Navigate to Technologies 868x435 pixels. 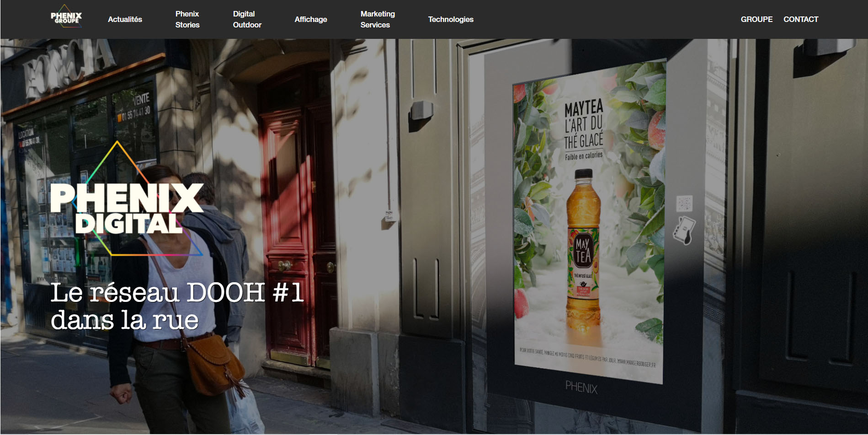(x=451, y=19)
